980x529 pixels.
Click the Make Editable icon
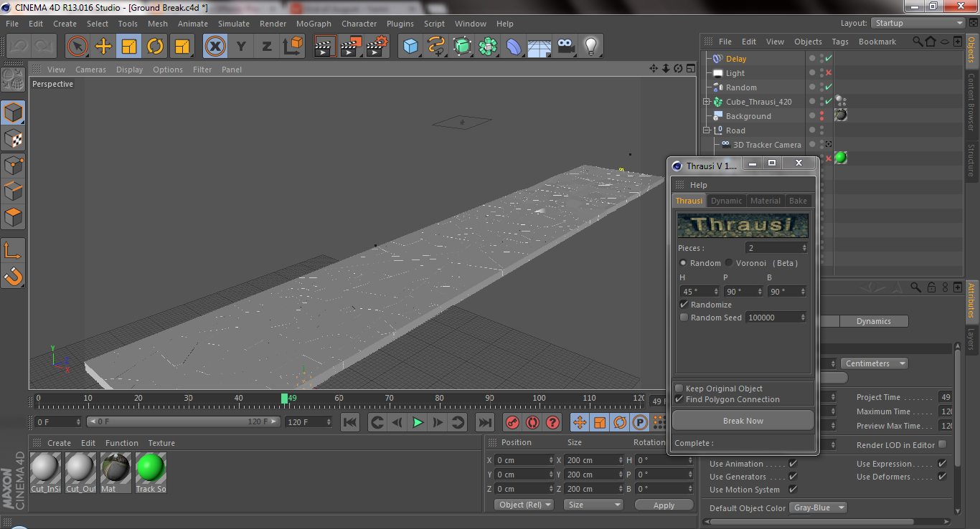tap(13, 80)
